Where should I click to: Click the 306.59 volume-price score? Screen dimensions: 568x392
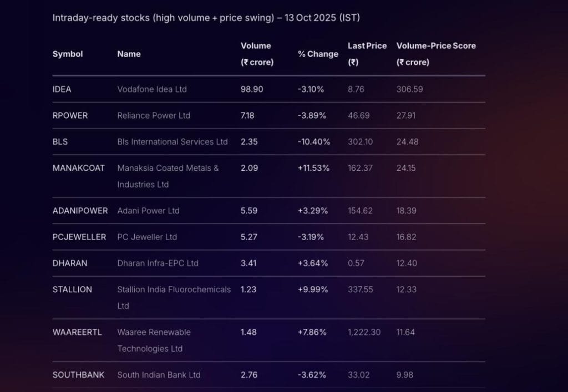(409, 89)
